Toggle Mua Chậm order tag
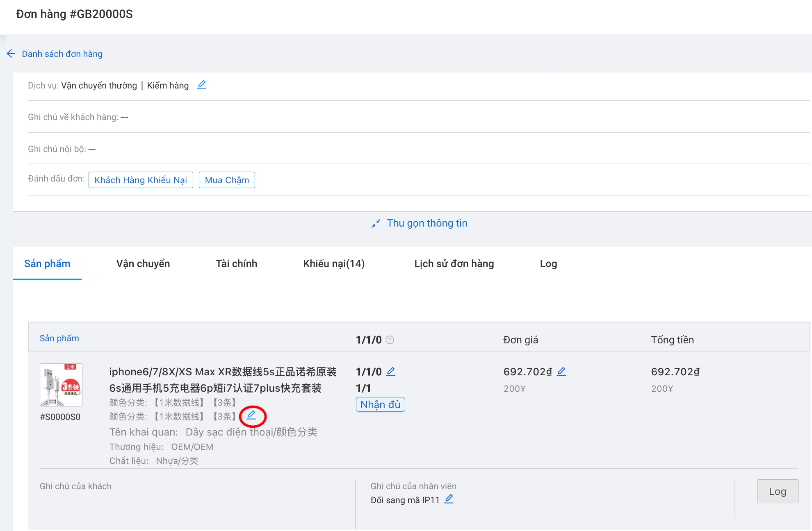Image resolution: width=812 pixels, height=531 pixels. point(227,180)
